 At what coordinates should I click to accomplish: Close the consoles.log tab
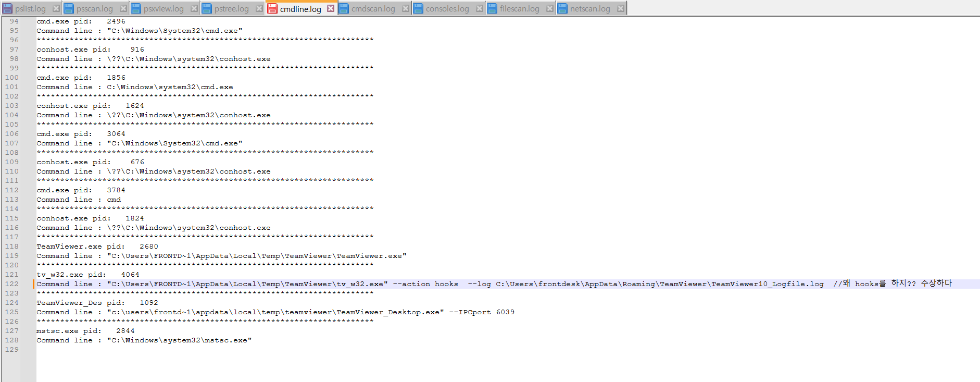pos(480,8)
